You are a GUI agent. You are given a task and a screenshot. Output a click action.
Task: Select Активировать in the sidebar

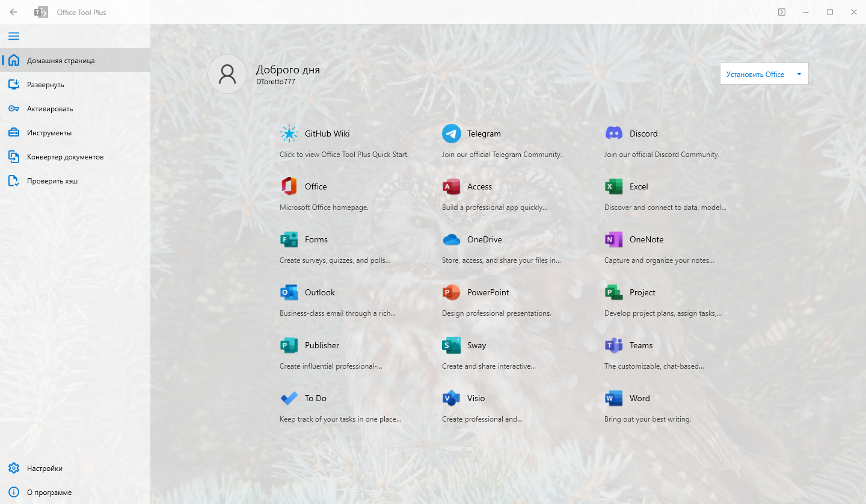click(x=75, y=108)
